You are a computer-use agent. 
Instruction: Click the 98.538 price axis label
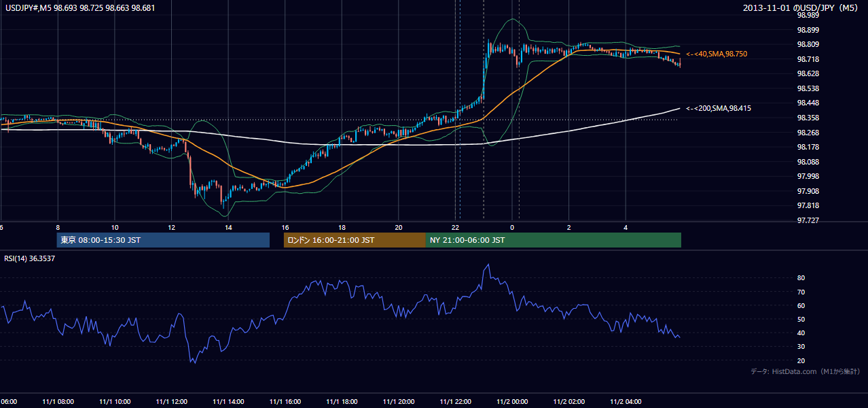click(807, 88)
